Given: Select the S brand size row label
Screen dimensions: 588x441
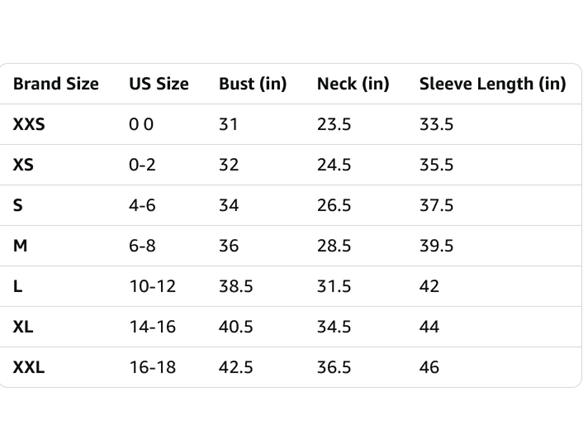Looking at the screenshot, I should click(18, 205).
